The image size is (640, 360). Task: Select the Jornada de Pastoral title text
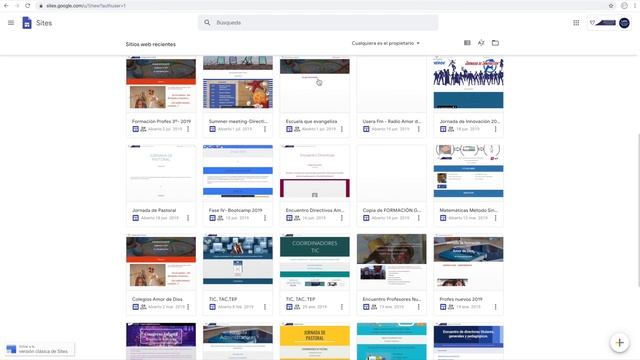click(154, 210)
